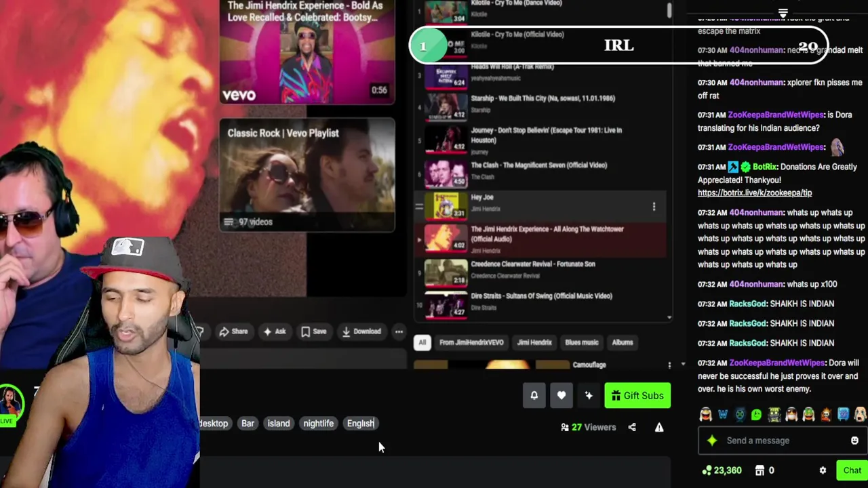
Task: Click 404nonhuman name on 'whats up x100' message
Action: tap(756, 285)
